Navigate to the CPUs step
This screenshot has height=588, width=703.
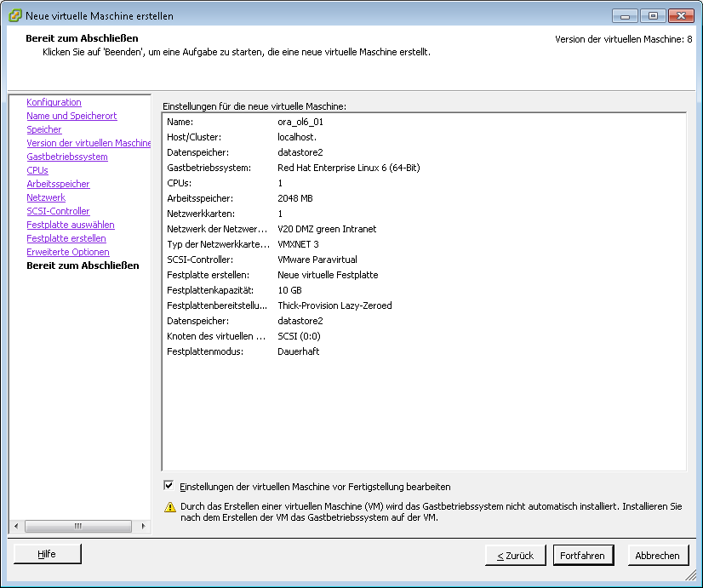coord(37,170)
